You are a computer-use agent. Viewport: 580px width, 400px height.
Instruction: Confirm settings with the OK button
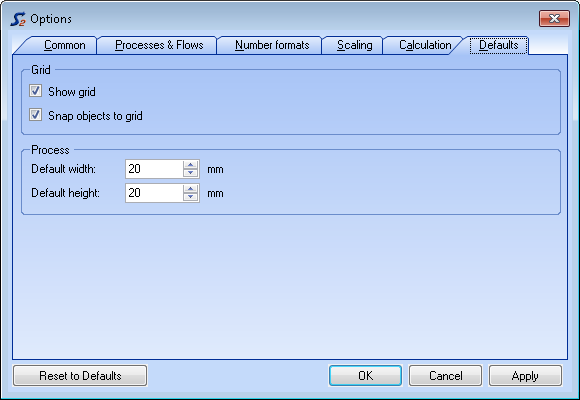point(365,376)
